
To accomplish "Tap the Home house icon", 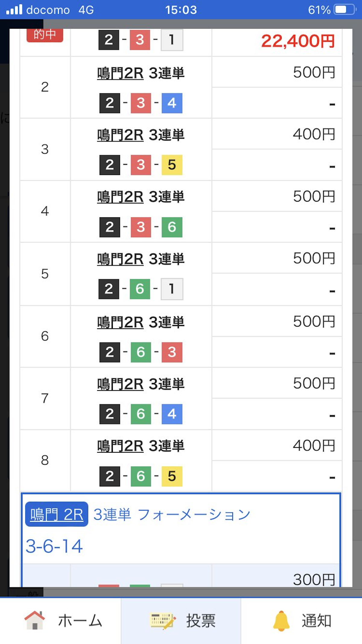I will 35,620.
